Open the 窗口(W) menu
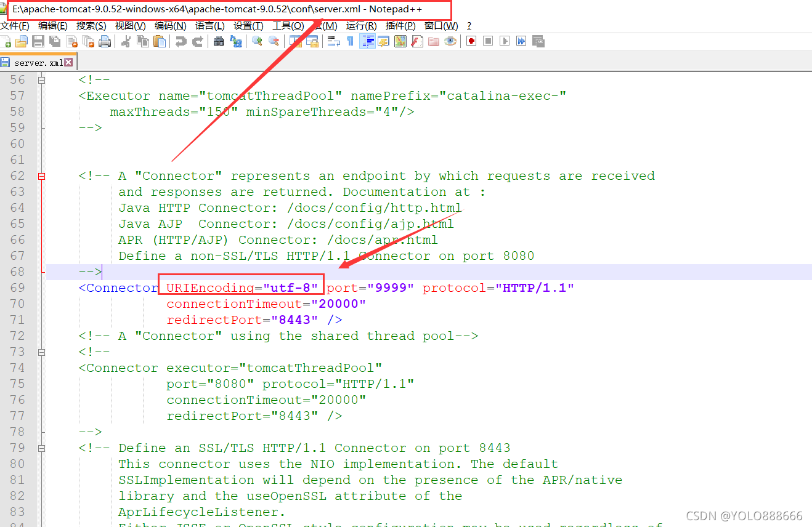This screenshot has height=527, width=812. pyautogui.click(x=441, y=26)
